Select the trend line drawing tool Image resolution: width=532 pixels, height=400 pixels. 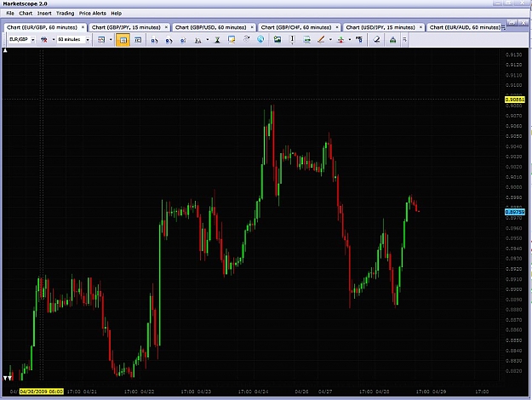tap(321, 40)
